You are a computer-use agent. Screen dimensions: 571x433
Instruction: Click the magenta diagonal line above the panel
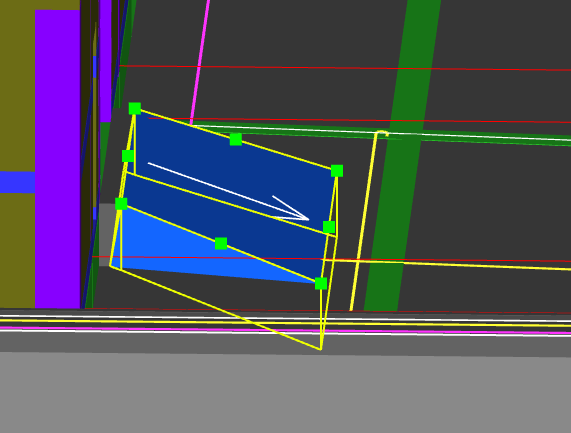(x=200, y=62)
